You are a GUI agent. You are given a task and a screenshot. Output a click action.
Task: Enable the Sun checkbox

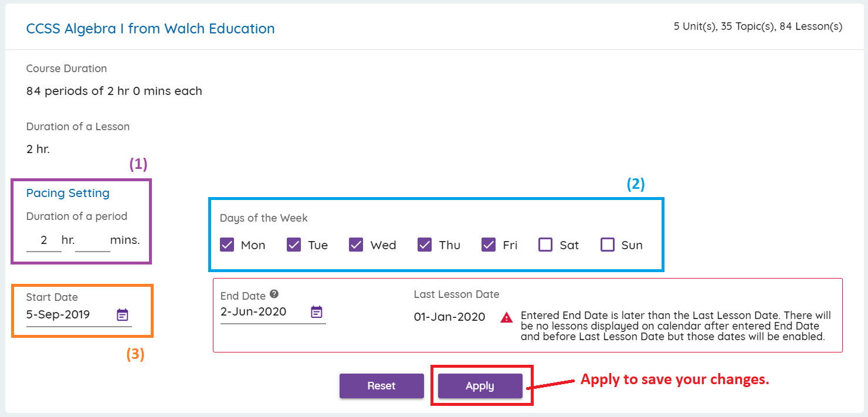point(608,245)
